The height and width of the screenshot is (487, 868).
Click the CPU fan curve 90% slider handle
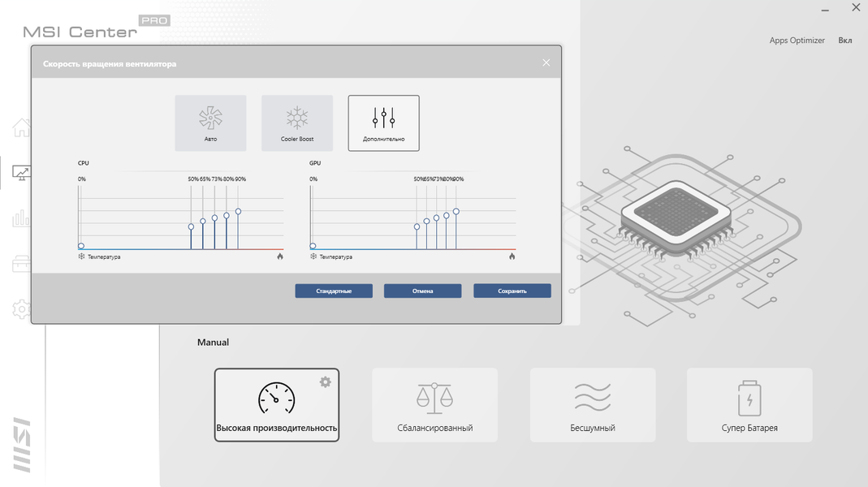238,211
